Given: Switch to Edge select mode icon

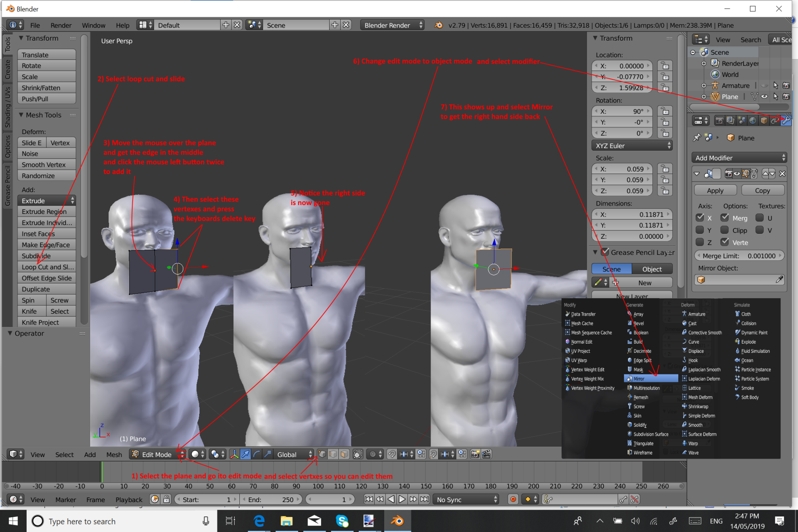Looking at the screenshot, I should tap(333, 454).
